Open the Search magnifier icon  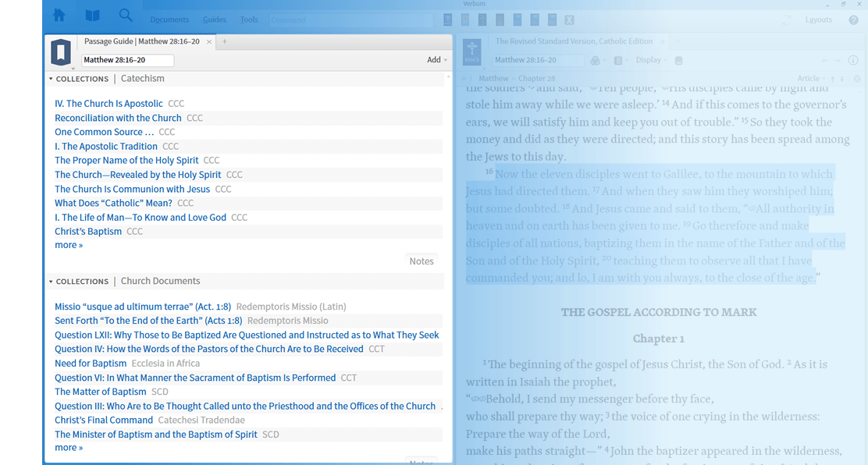(126, 16)
